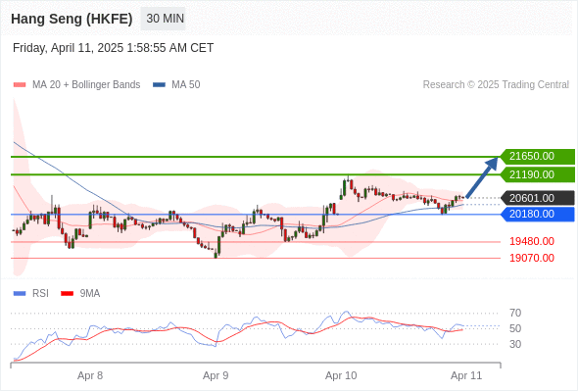The image size is (578, 392).
Task: Click the blue upward forecast arrow
Action: pyautogui.click(x=482, y=177)
